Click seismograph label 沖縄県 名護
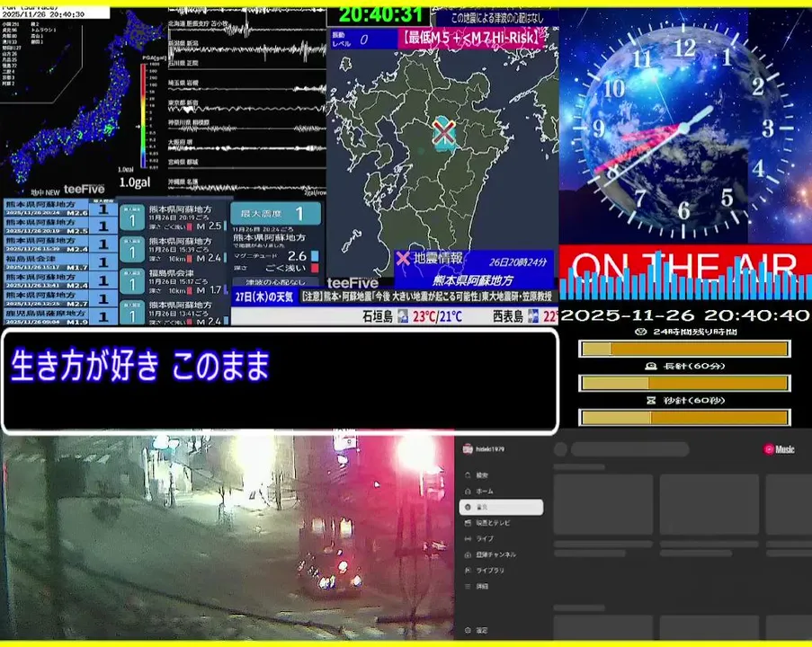 coord(183,182)
